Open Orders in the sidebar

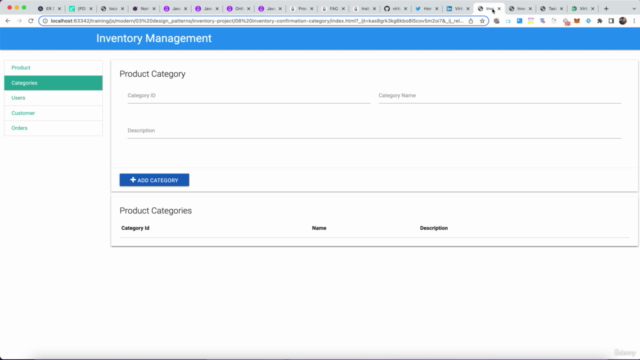[53, 128]
